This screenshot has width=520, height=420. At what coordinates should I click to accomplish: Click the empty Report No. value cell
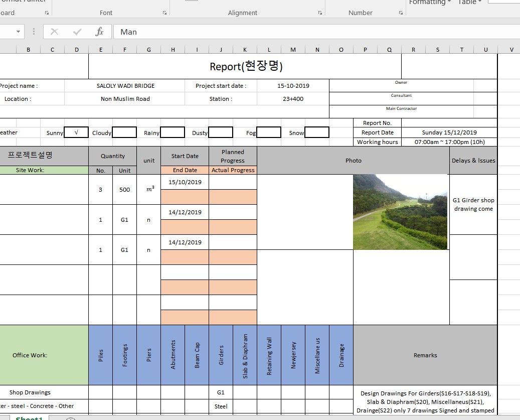click(449, 123)
